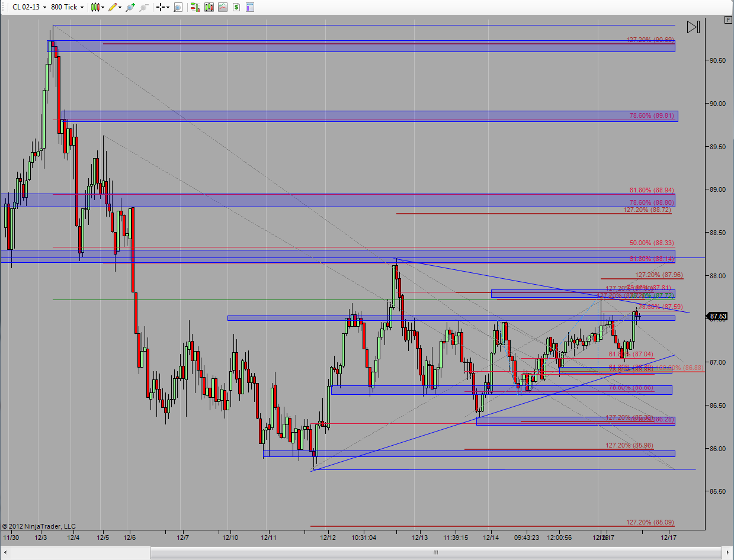Click the 127.20% (85.09) Fibonacci label
Image resolution: width=734 pixels, height=560 pixels.
tap(650, 522)
